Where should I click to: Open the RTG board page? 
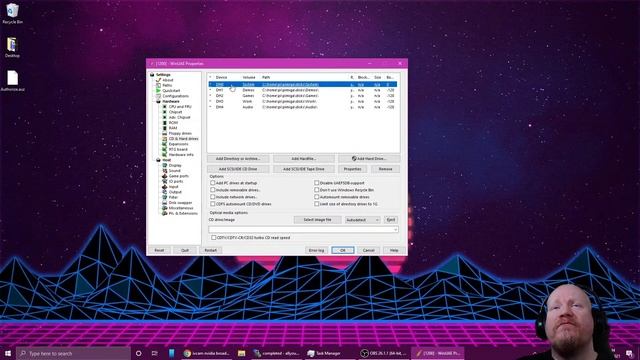tap(178, 149)
